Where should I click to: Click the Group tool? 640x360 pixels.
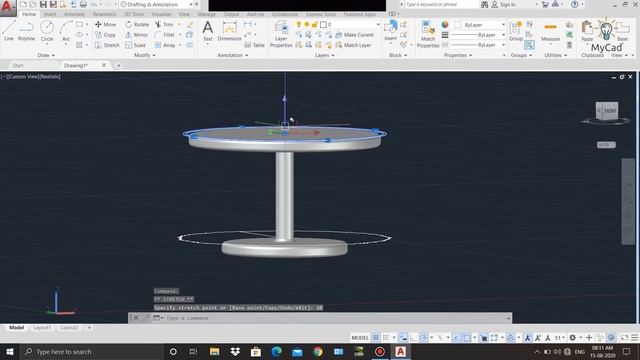click(516, 31)
